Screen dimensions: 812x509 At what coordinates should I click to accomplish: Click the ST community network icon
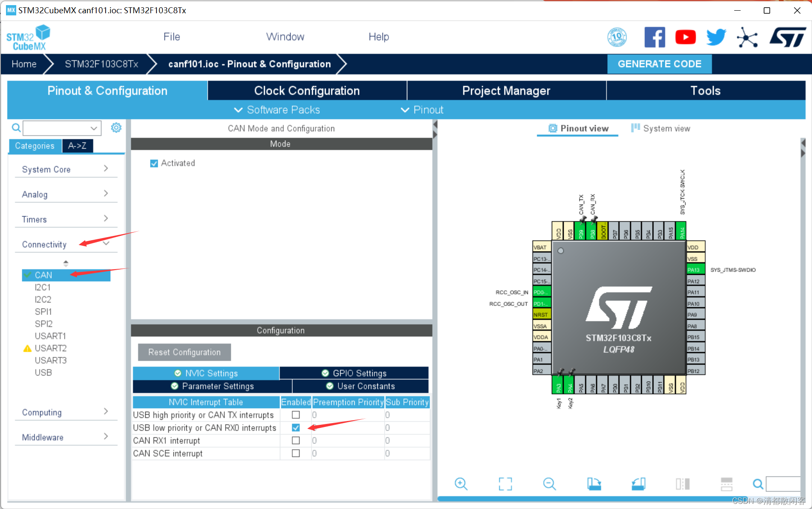[x=747, y=37]
